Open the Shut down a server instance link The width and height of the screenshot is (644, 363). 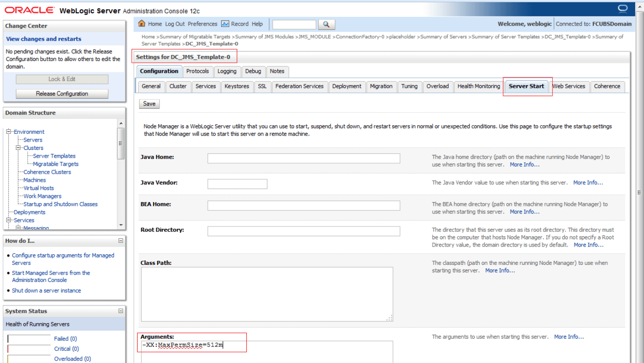point(46,290)
